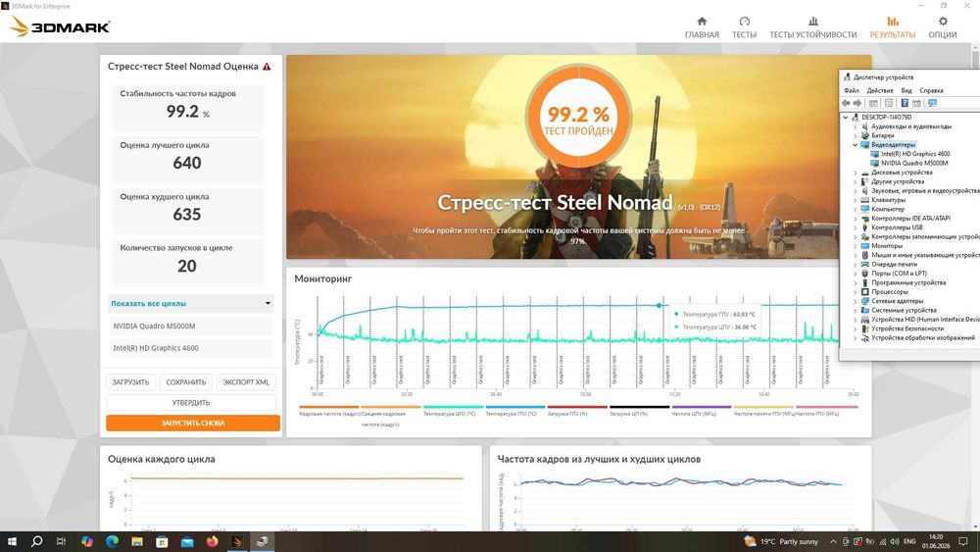Switch to Device Manager taskbar icon
980x552 pixels.
[x=262, y=541]
